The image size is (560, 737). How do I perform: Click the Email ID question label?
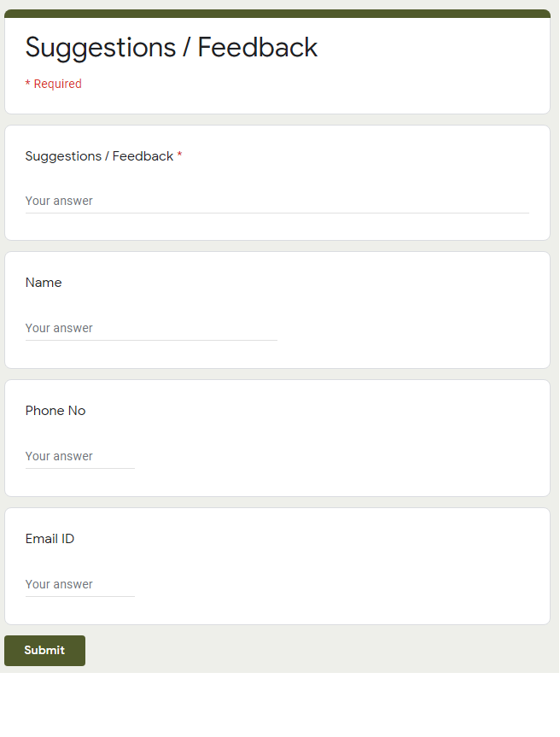pos(50,539)
